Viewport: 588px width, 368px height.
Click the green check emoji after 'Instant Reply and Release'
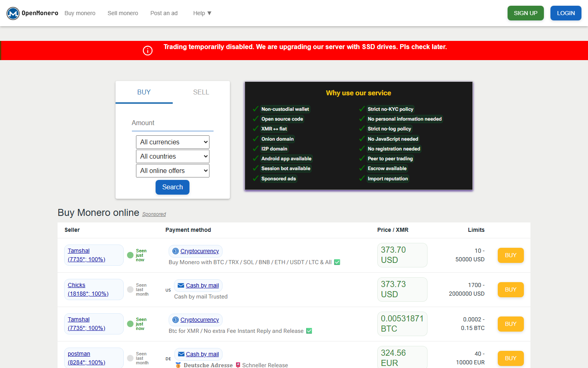(309, 331)
